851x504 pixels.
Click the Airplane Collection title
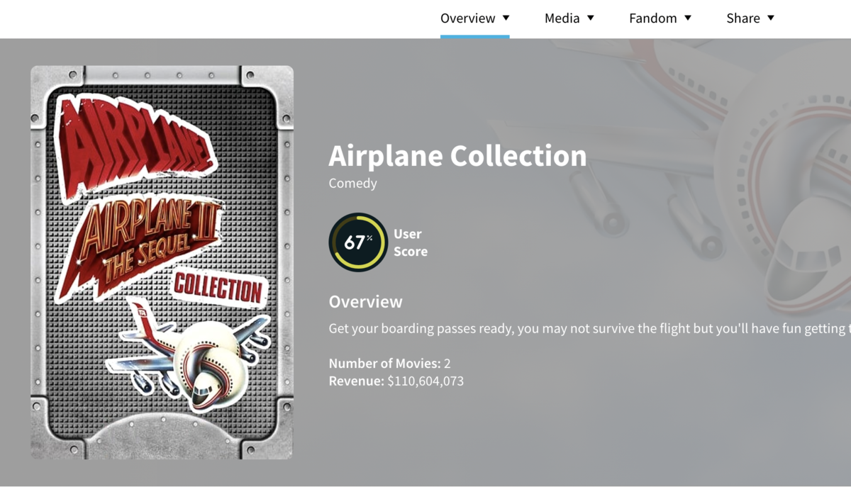(x=457, y=156)
